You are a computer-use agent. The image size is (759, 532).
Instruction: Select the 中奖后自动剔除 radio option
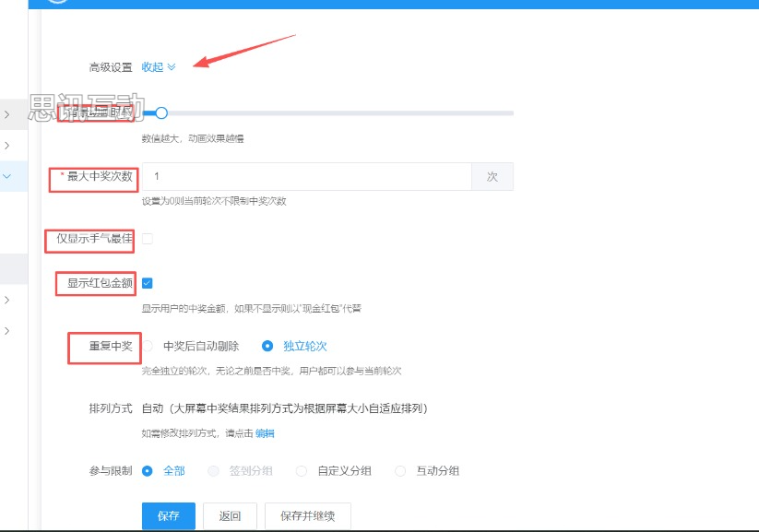point(148,347)
